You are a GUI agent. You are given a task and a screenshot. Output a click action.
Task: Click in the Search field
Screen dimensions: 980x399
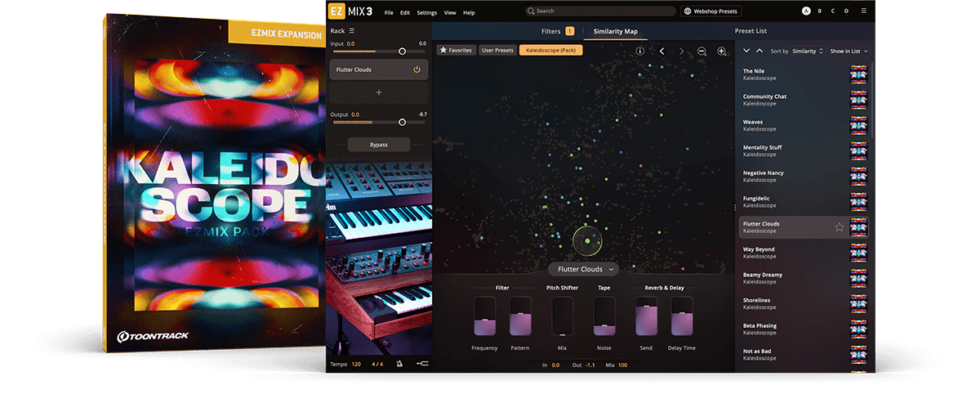pos(599,11)
